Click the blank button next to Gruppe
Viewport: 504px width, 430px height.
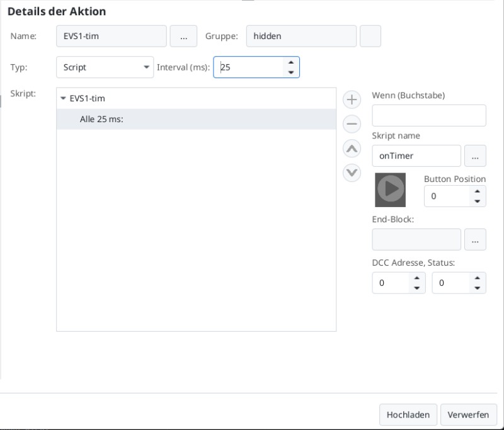370,37
